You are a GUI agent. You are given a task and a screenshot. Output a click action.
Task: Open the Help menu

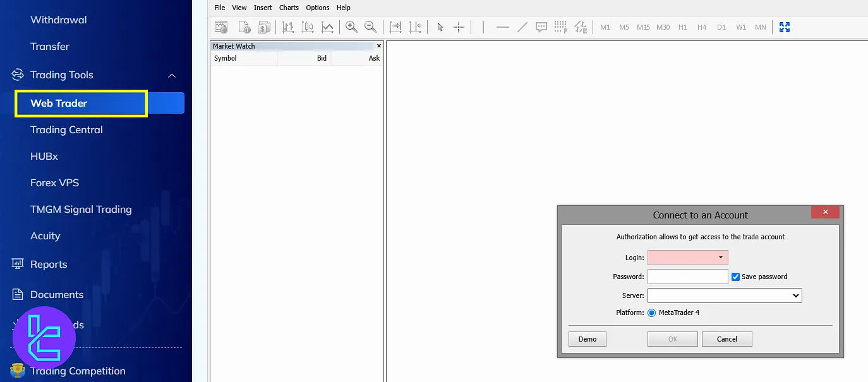344,8
